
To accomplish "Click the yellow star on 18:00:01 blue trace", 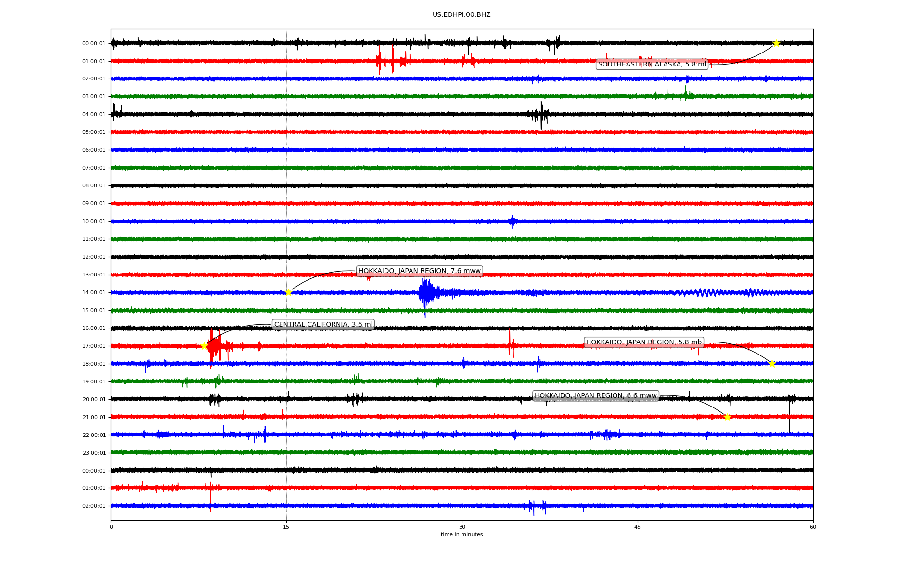I will 772,364.
